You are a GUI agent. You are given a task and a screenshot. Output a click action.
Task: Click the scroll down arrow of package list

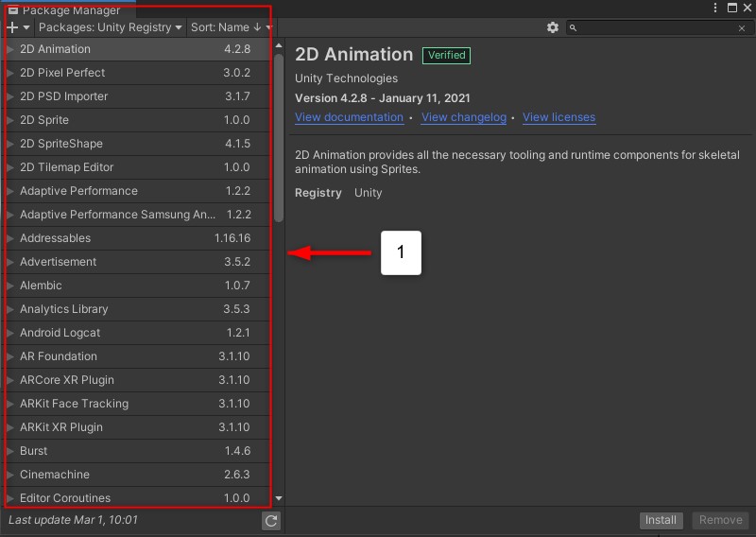(x=279, y=498)
